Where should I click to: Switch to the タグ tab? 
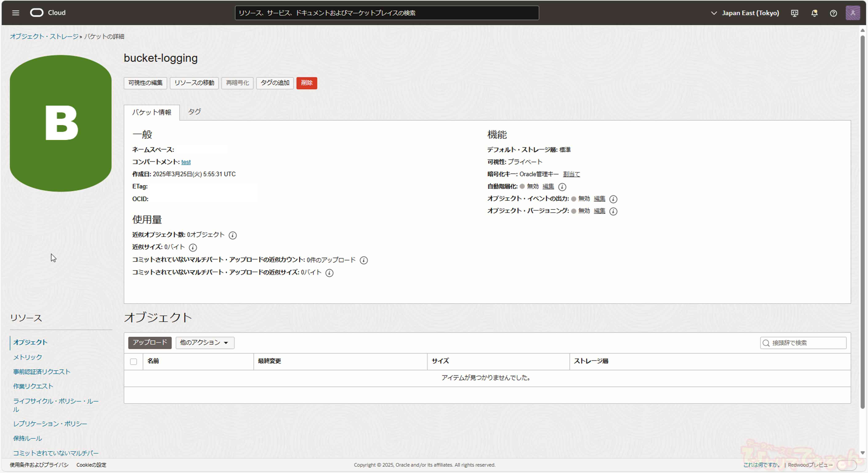194,112
